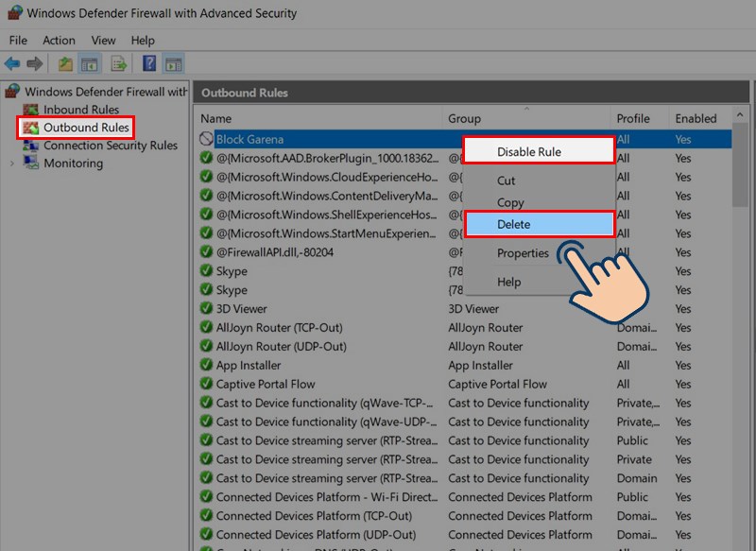This screenshot has height=551, width=756.
Task: Select the Windows Defender Firewall root node
Action: point(106,91)
